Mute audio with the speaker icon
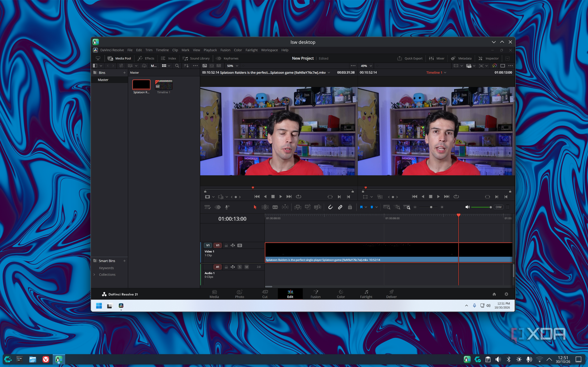This screenshot has height=367, width=588. 468,207
